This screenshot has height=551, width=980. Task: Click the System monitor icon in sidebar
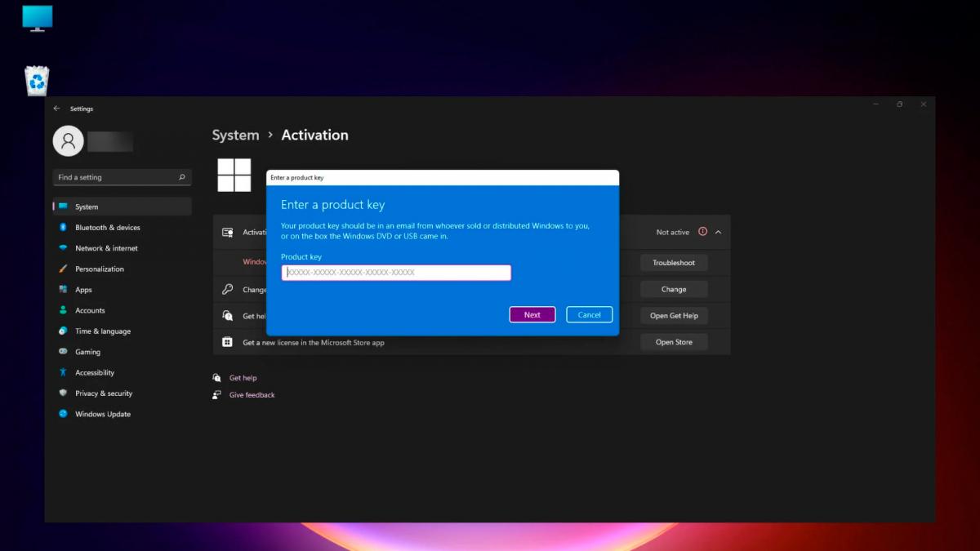(x=63, y=207)
